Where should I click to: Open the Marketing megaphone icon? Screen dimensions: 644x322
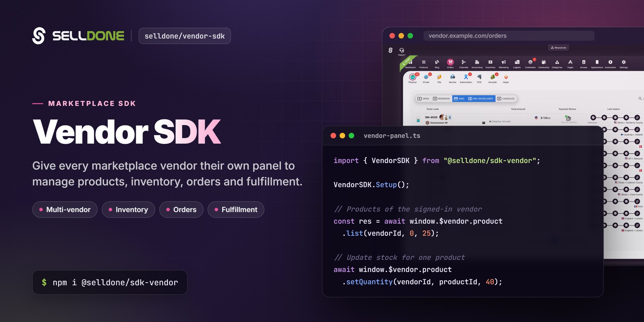[503, 64]
